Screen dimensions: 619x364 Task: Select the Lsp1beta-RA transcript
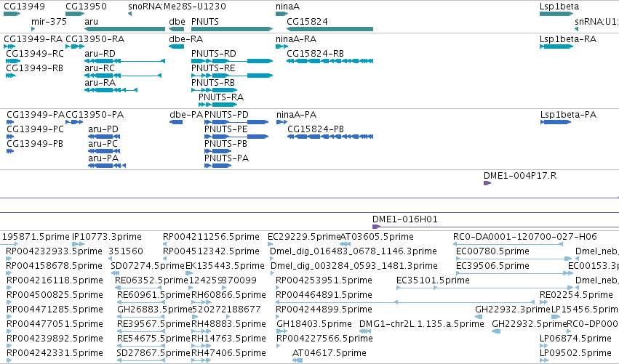click(556, 46)
